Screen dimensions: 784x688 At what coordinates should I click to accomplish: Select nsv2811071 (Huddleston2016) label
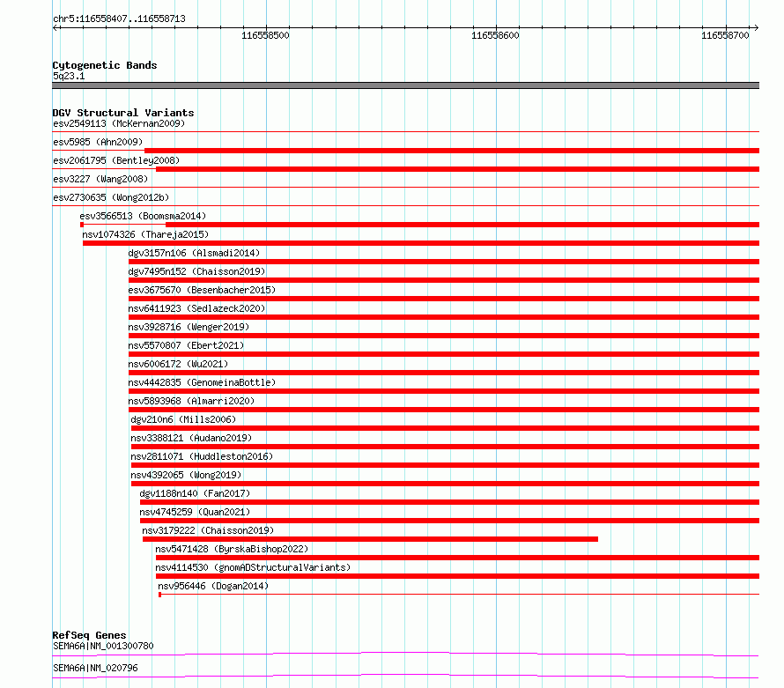(x=202, y=456)
